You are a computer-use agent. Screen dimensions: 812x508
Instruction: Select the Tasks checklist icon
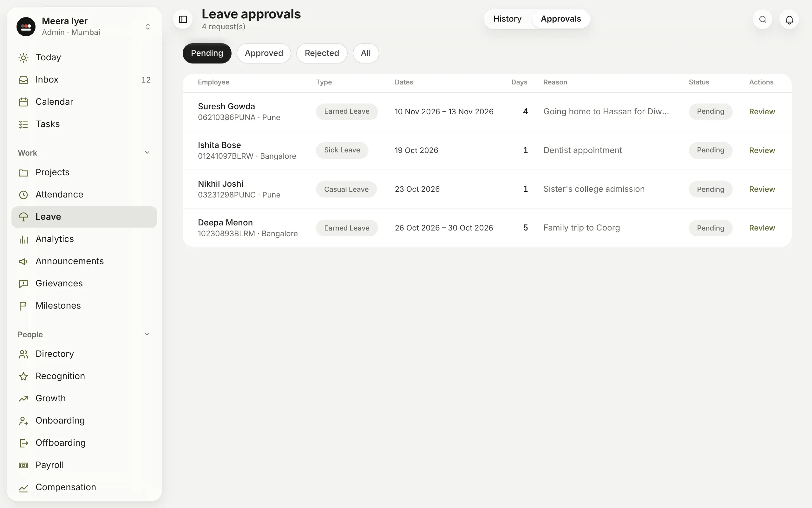(23, 124)
